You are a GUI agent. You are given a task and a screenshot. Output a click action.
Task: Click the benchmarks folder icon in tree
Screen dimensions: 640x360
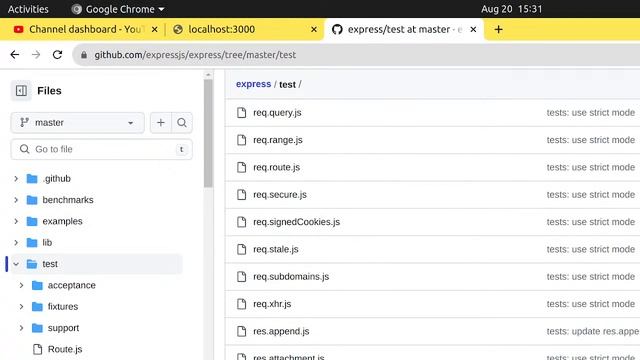pyautogui.click(x=32, y=200)
